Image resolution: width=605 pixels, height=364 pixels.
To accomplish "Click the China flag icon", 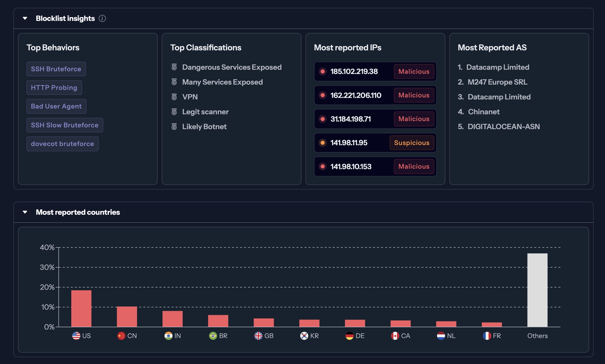I will [121, 336].
